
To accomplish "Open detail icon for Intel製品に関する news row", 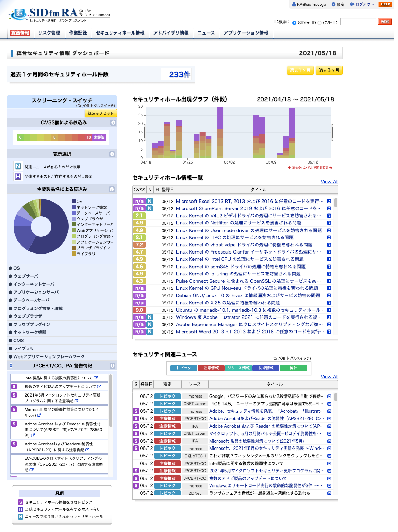I will tap(329, 463).
